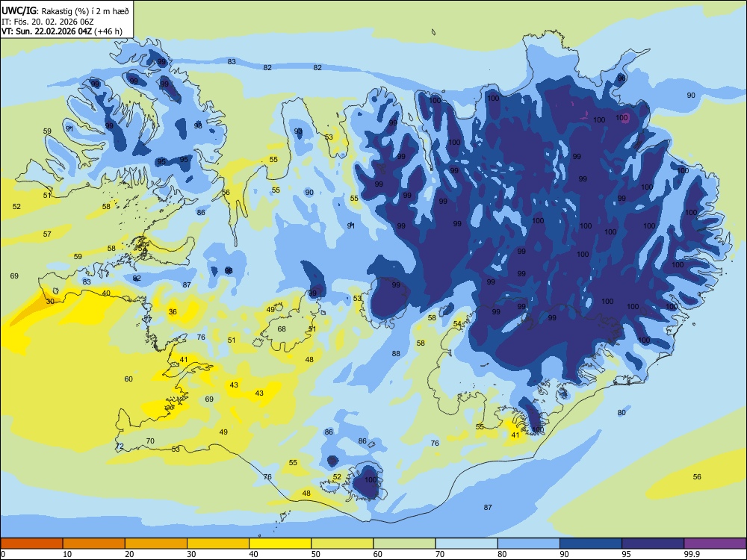
Task: Pick the pale yellow 50–60 legend swatch
Action: coord(342,544)
